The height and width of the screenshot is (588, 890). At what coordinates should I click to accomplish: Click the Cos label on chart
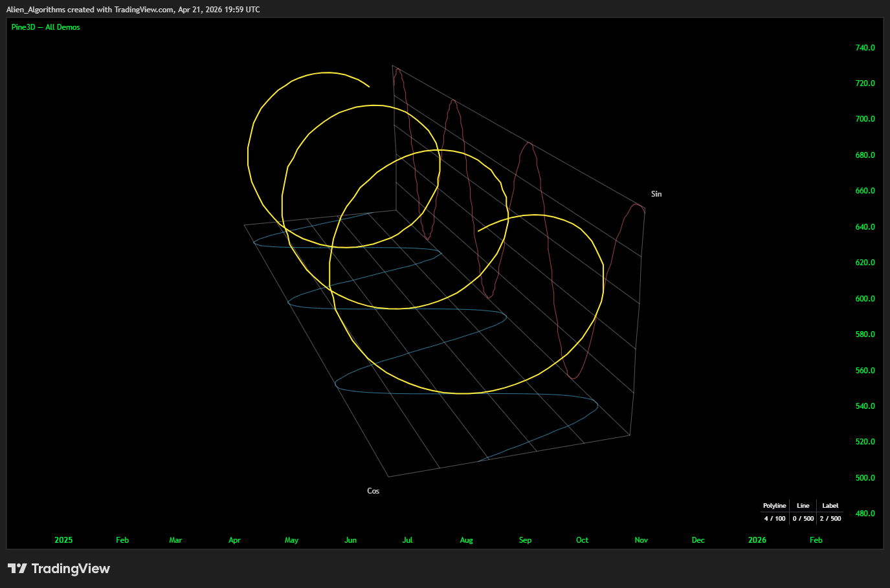click(373, 491)
